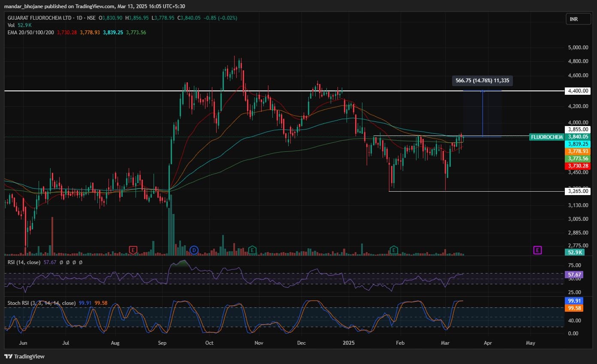Click the 75.00 RSI scale label

574,266
